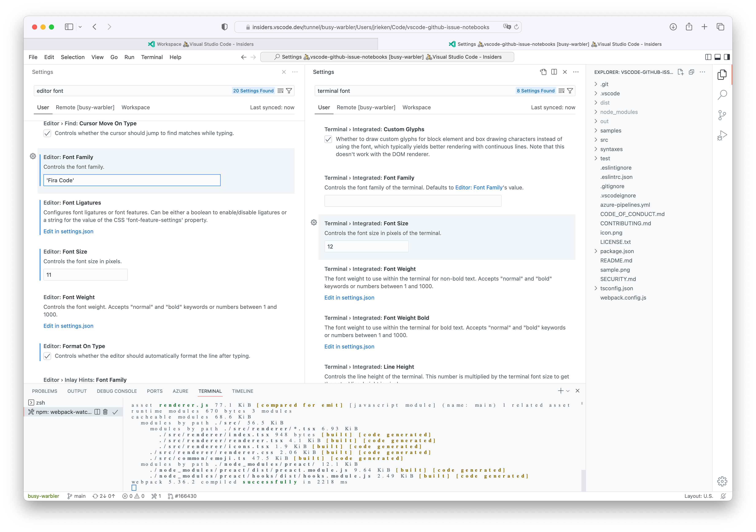
Task: Click the notifications bell in status bar
Action: tap(723, 496)
